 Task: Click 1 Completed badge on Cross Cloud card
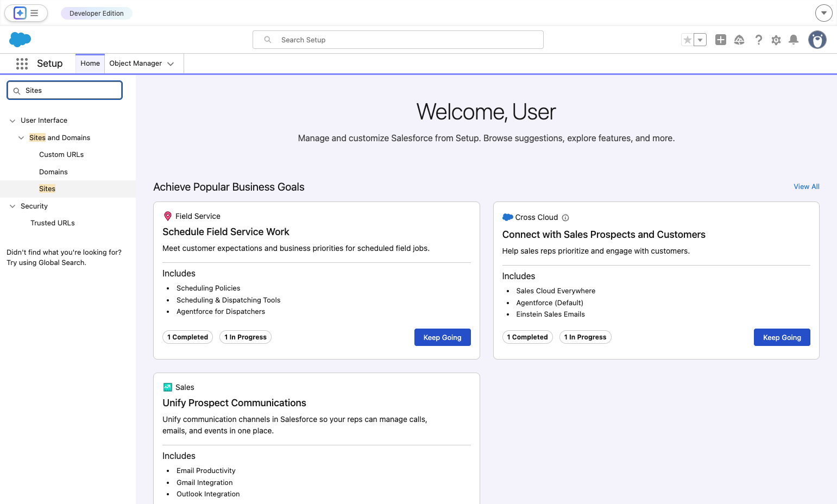click(x=527, y=337)
